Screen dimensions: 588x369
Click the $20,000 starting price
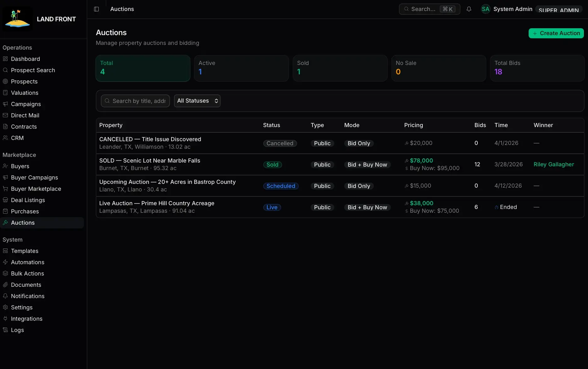click(x=421, y=143)
